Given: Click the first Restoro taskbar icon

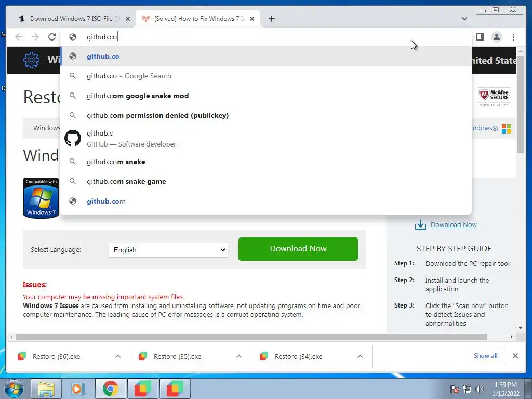Looking at the screenshot, I should pos(142,389).
